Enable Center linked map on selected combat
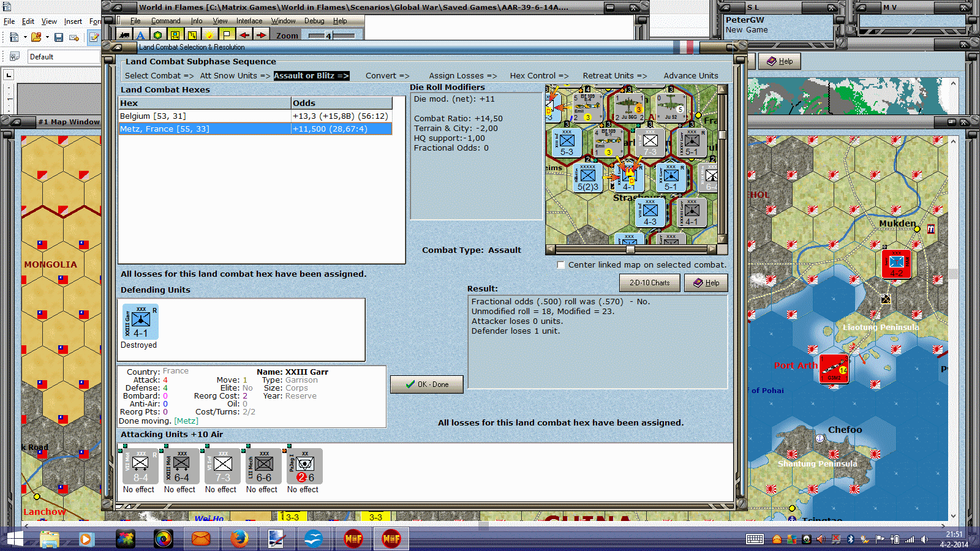This screenshot has width=980, height=551. (x=560, y=265)
